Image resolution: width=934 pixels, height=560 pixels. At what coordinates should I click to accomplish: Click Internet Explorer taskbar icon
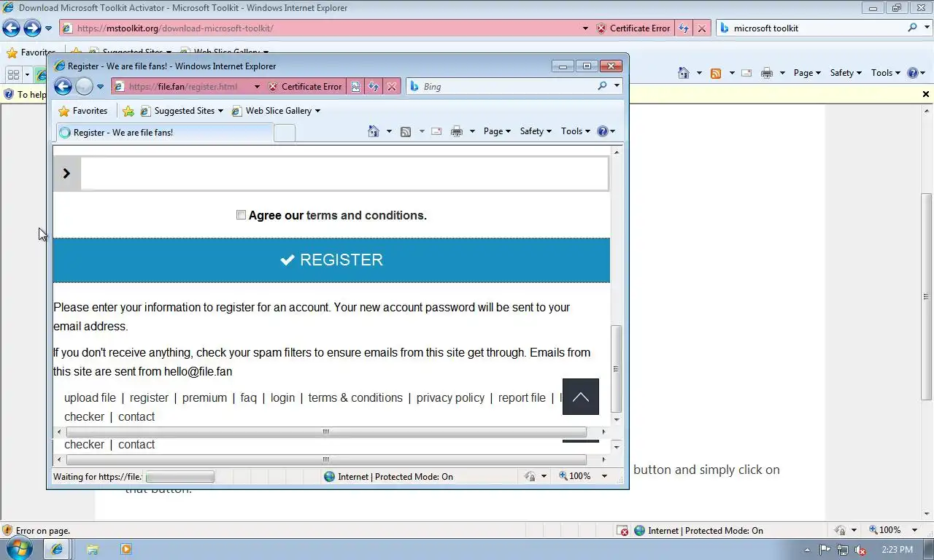coord(56,549)
